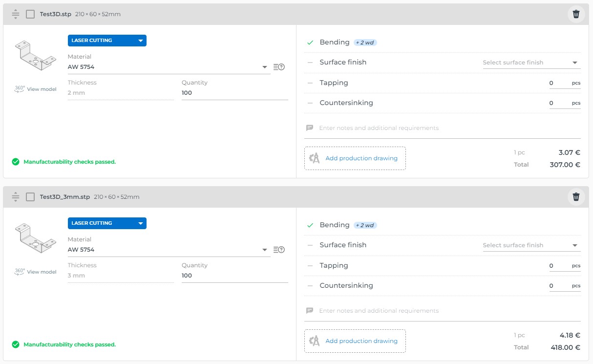Click the 2 mm thickness field

(x=121, y=93)
